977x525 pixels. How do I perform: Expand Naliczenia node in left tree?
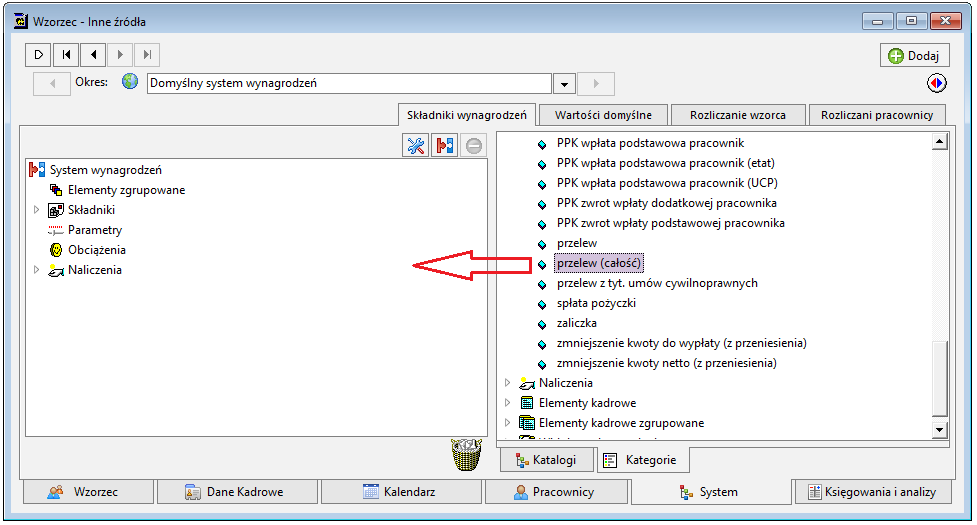36,270
